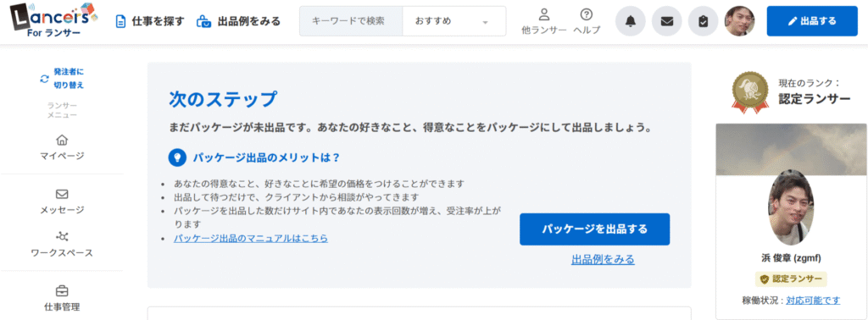Select 仕事を探す in top navigation
Screen dimensions: 868x320
(149, 21)
